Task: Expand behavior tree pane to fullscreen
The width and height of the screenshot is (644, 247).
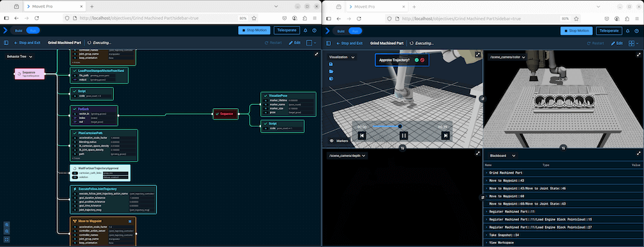Action: [316, 54]
